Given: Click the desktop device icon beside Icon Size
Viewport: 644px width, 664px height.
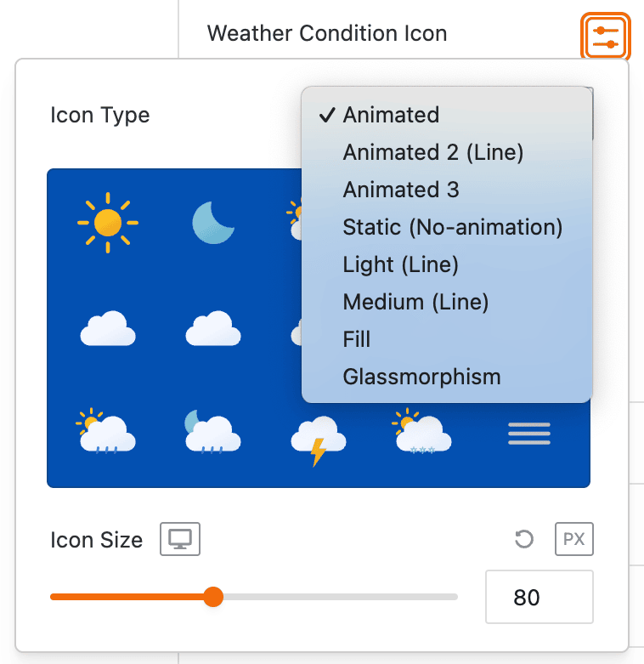Looking at the screenshot, I should pos(180,539).
